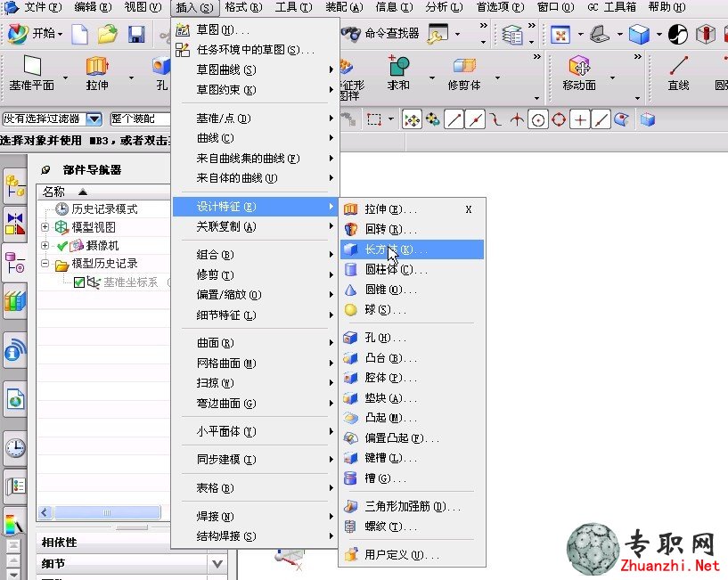Open the 整个装配 scope combo box
The width and height of the screenshot is (728, 580).
pyautogui.click(x=140, y=118)
